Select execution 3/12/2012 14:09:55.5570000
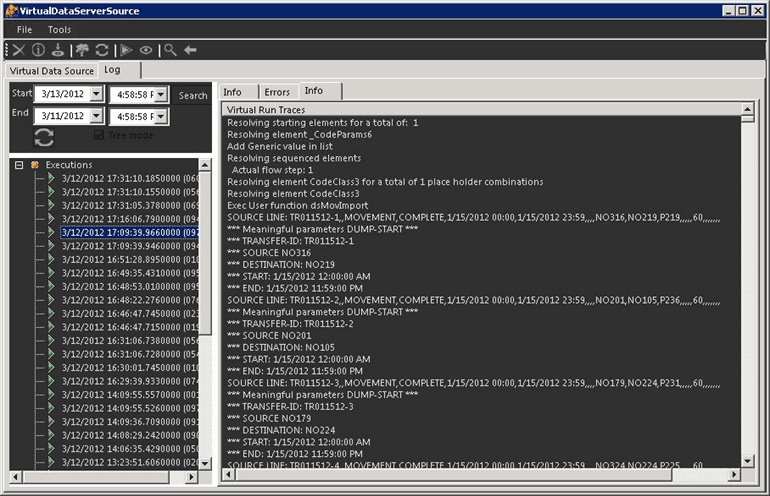Screen dimensions: 770x496 (130, 394)
